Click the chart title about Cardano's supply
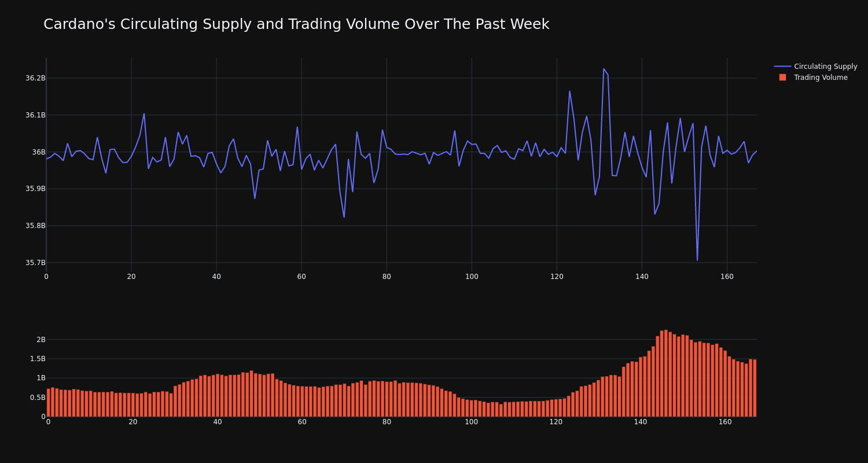 296,24
